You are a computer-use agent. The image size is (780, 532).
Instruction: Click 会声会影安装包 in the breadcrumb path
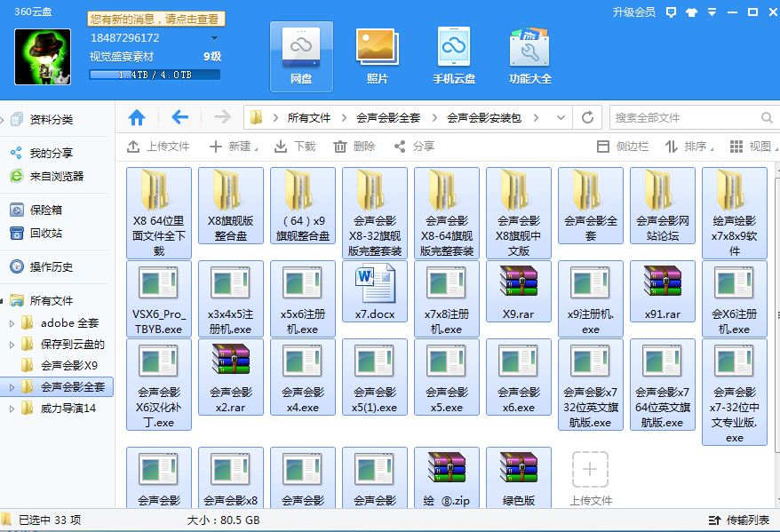point(484,118)
